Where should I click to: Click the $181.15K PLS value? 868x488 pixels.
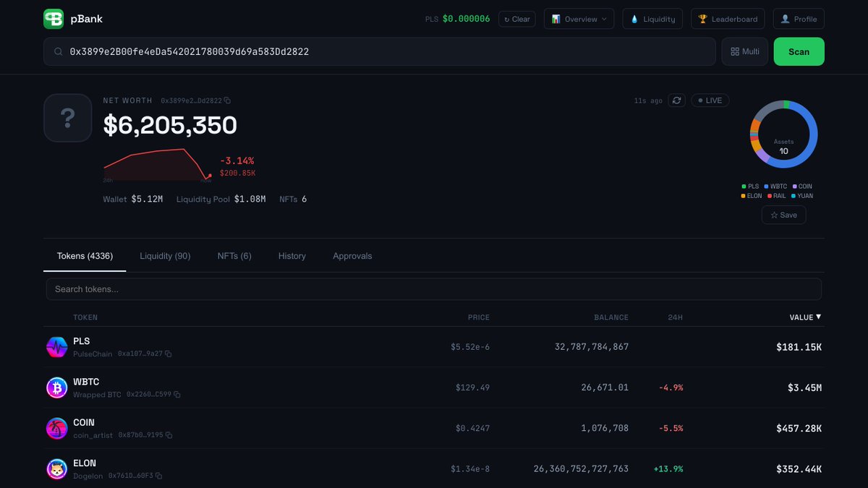(x=799, y=347)
